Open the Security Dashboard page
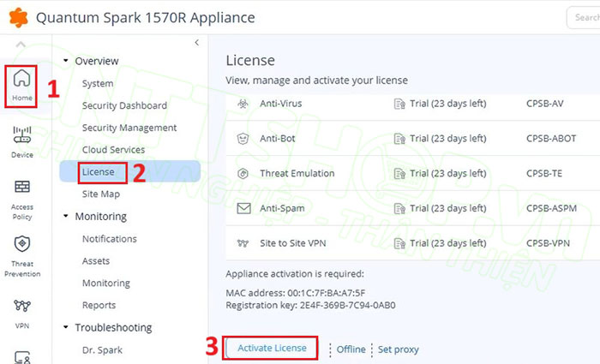This screenshot has width=600, height=364. point(124,105)
